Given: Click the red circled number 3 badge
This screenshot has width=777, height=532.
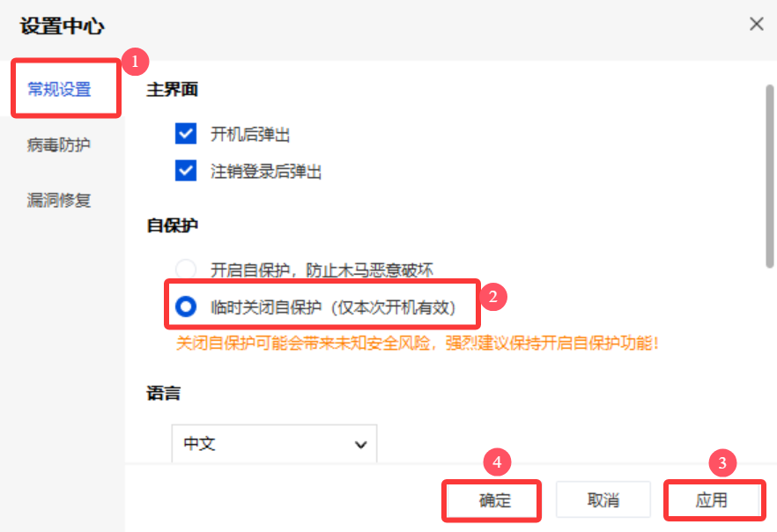Looking at the screenshot, I should point(722,462).
